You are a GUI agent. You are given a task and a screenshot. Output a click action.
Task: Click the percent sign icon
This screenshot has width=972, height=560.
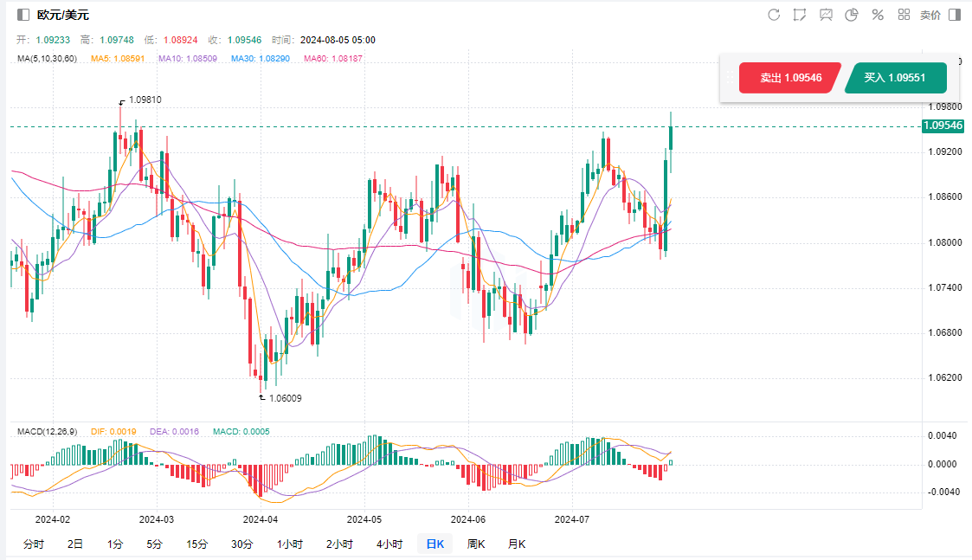click(878, 15)
